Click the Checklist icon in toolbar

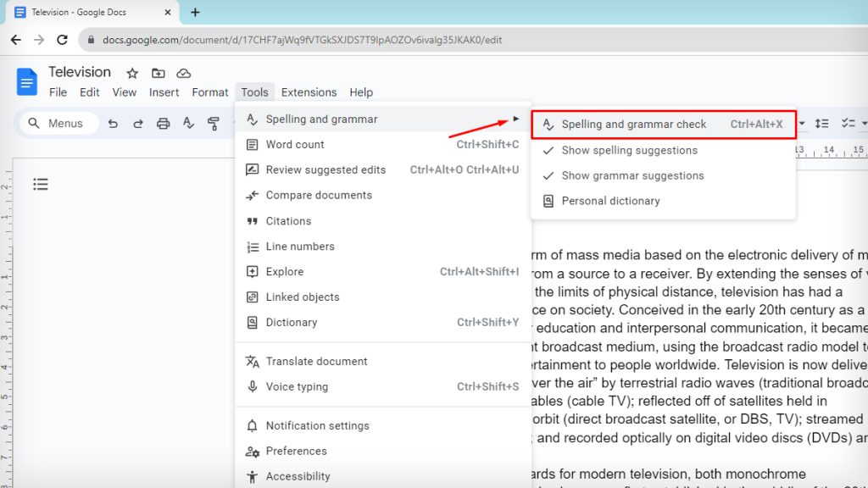(x=849, y=123)
